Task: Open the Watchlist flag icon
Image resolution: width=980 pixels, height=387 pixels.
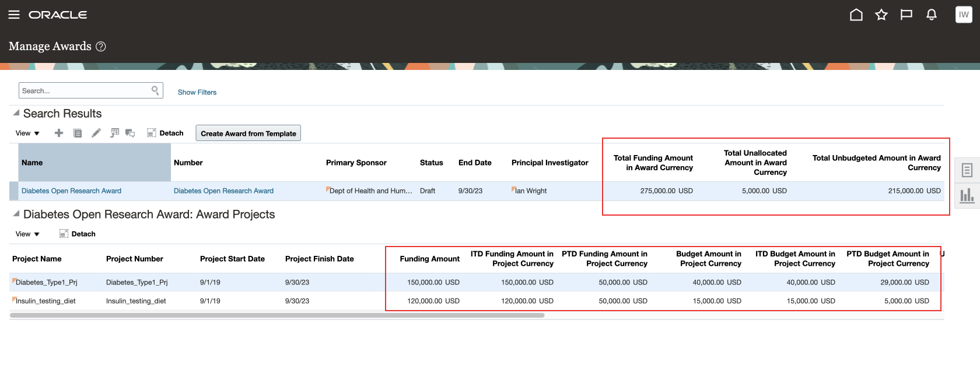Action: pyautogui.click(x=907, y=15)
